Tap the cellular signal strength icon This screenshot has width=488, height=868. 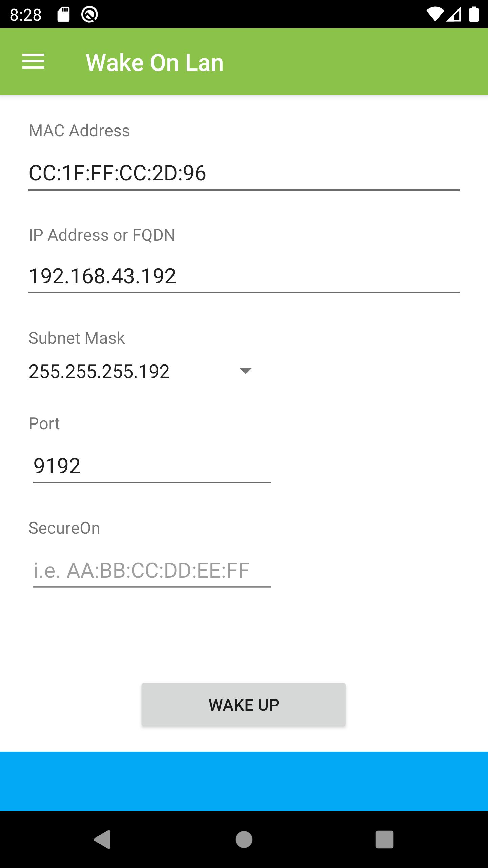pyautogui.click(x=453, y=14)
